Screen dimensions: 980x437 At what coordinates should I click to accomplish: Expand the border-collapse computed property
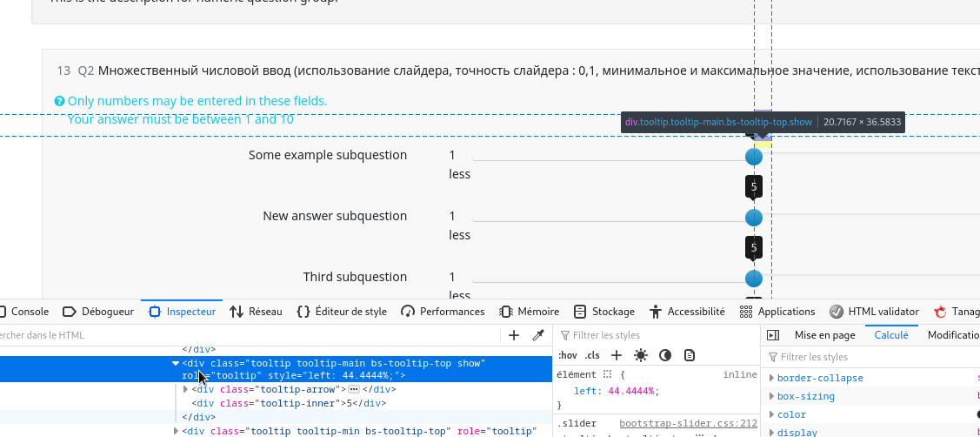pyautogui.click(x=771, y=379)
